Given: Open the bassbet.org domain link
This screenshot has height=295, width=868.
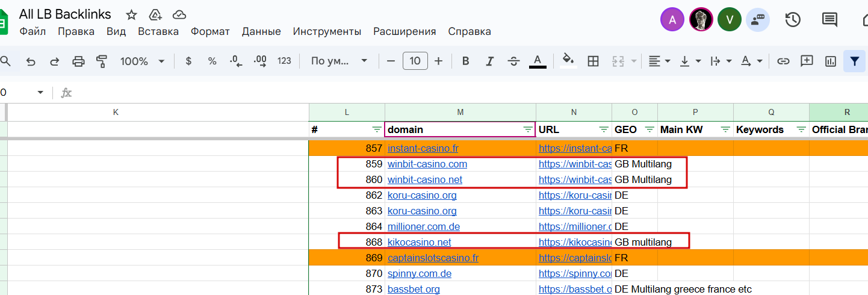Looking at the screenshot, I should point(414,289).
